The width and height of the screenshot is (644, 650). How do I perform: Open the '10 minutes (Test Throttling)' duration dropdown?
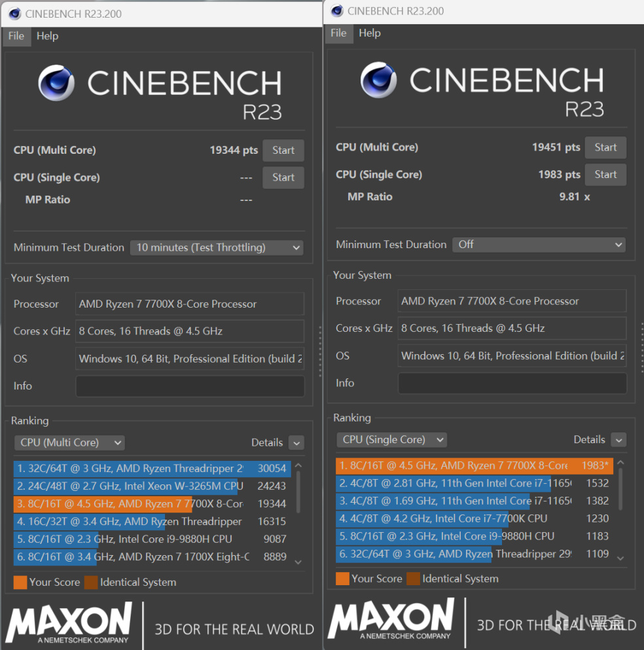(217, 247)
